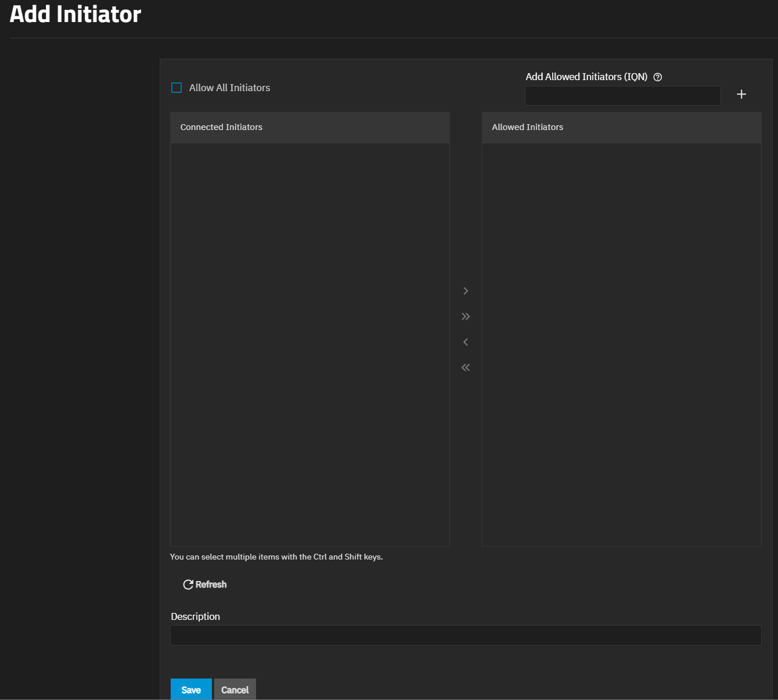The height and width of the screenshot is (700, 778).
Task: Click inside the Connected Initiators list area
Action: 309,342
